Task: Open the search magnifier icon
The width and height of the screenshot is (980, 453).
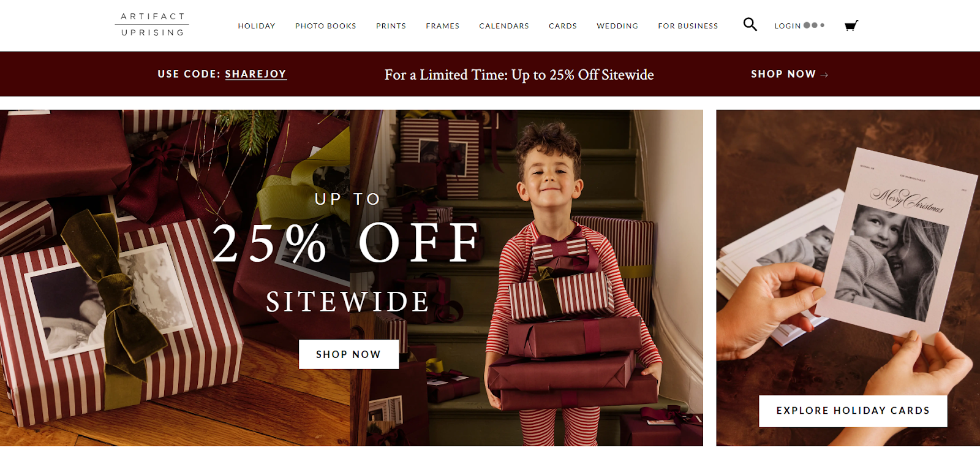Action: [750, 25]
